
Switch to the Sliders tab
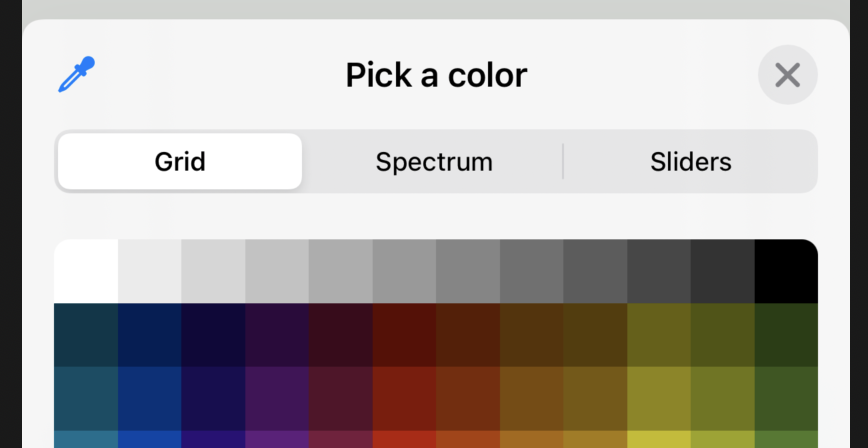pos(690,161)
